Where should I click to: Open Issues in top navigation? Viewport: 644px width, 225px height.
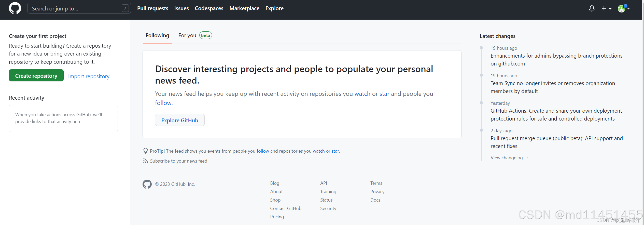point(181,8)
